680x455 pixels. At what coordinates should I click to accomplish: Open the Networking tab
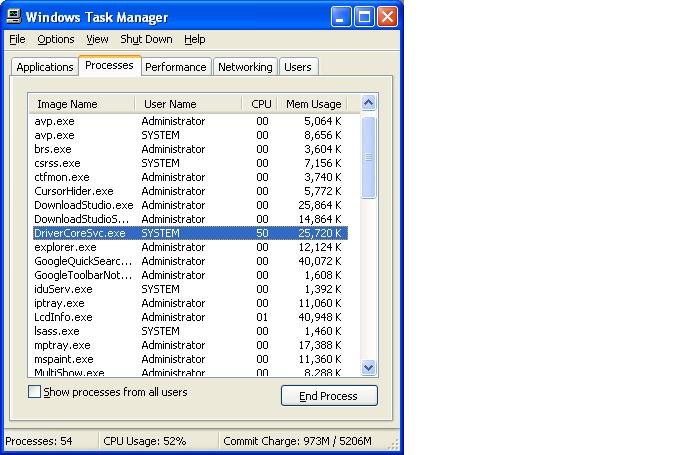click(245, 67)
